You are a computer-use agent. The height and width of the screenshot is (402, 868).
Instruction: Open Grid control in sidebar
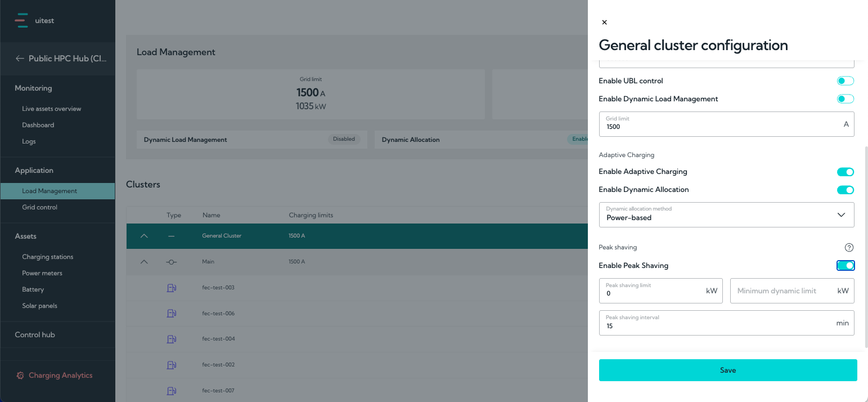40,207
